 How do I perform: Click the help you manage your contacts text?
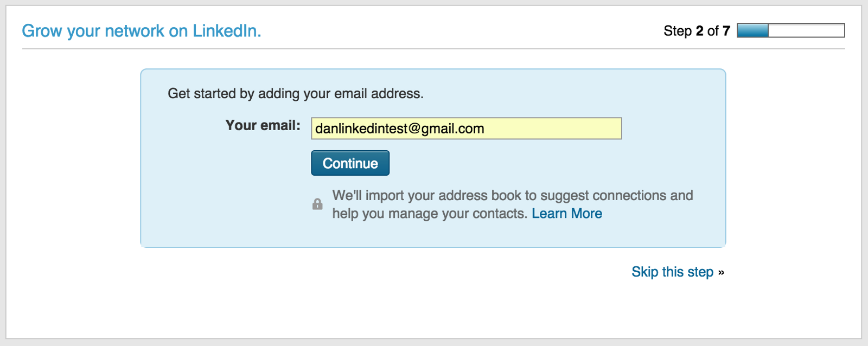(429, 214)
